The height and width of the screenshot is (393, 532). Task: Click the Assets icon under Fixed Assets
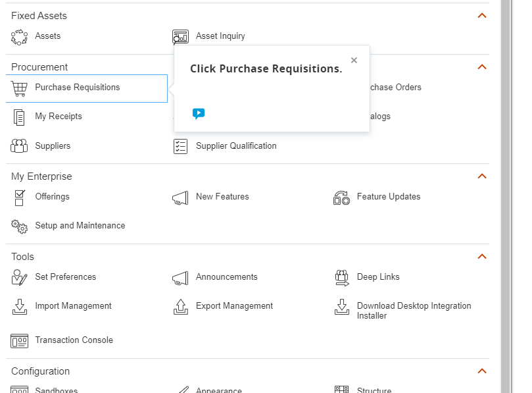(20, 36)
